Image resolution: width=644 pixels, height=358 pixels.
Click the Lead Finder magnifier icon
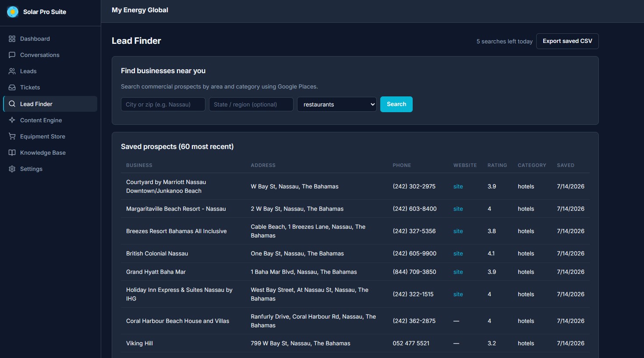[12, 104]
